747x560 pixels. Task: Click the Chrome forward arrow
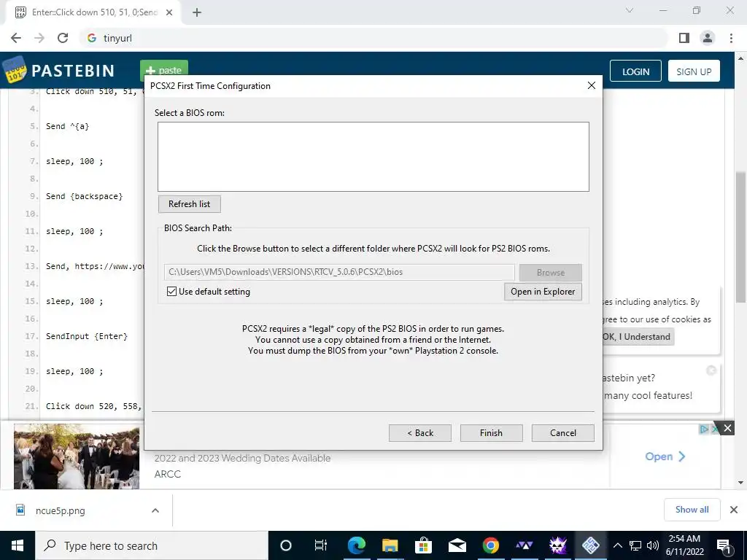(x=39, y=38)
